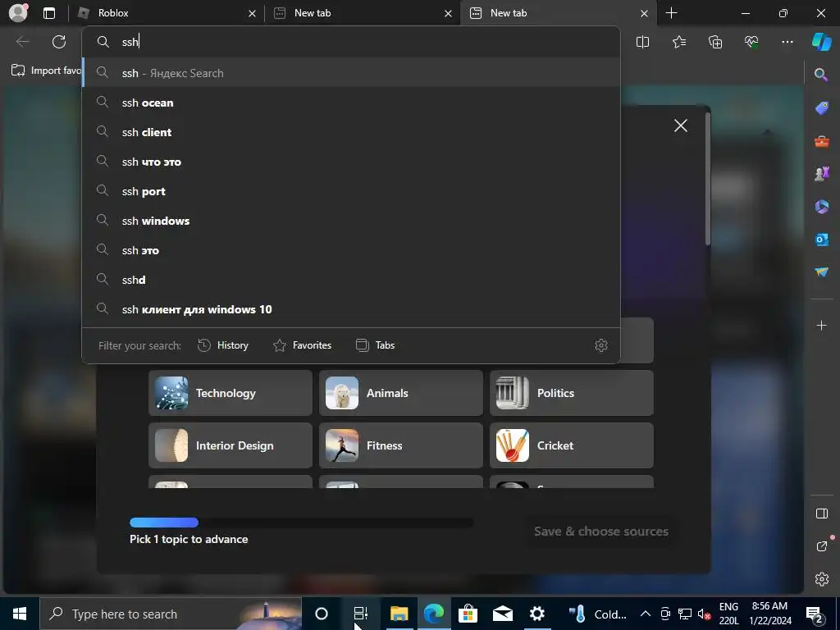Image resolution: width=840 pixels, height=630 pixels.
Task: Open the sidebar Tools briefcase icon
Action: tap(822, 141)
